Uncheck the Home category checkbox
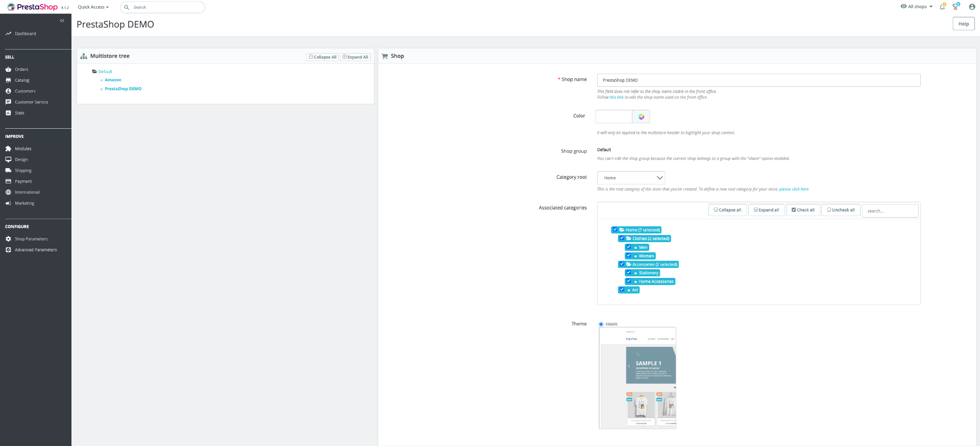This screenshot has width=980, height=446. pos(615,230)
